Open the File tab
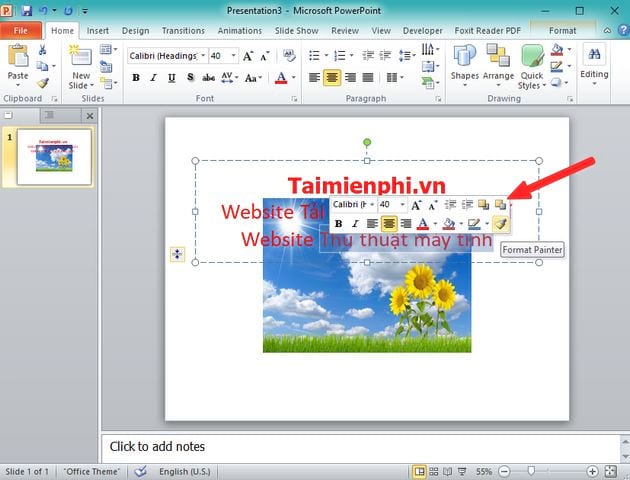Image resolution: width=630 pixels, height=480 pixels. click(21, 30)
